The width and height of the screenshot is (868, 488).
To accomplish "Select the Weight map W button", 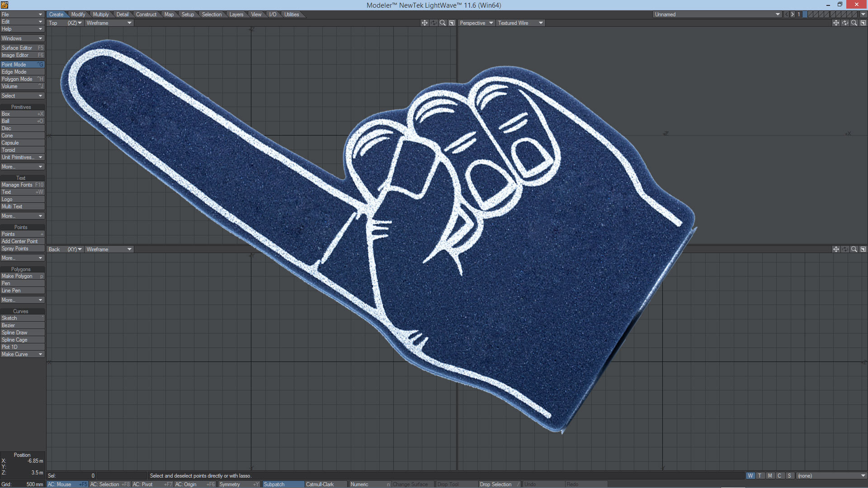I will click(x=750, y=476).
